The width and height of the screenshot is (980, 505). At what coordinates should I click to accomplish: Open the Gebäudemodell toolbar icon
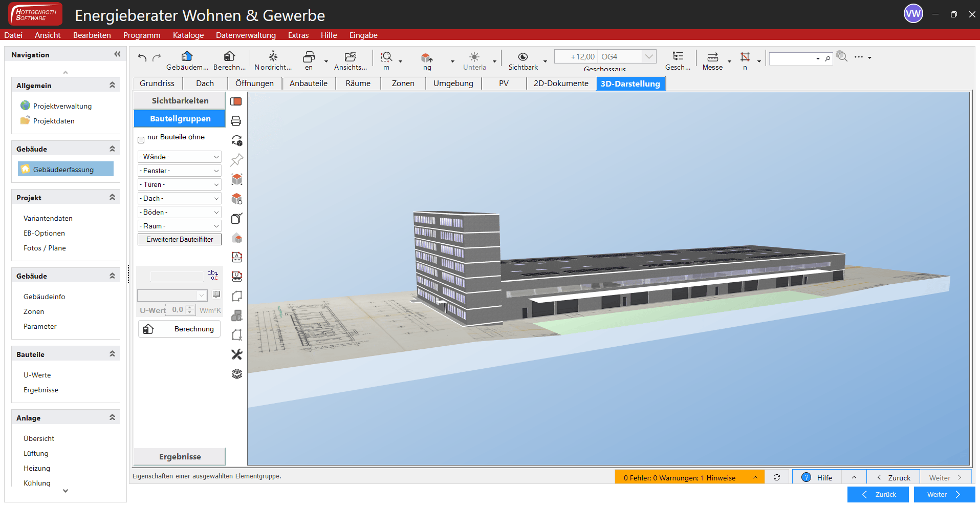coord(187,56)
